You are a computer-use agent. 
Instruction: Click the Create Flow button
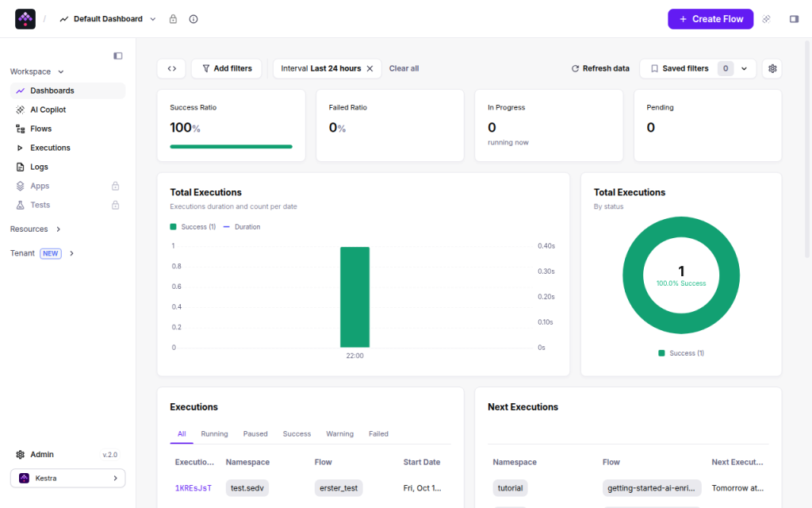point(710,19)
